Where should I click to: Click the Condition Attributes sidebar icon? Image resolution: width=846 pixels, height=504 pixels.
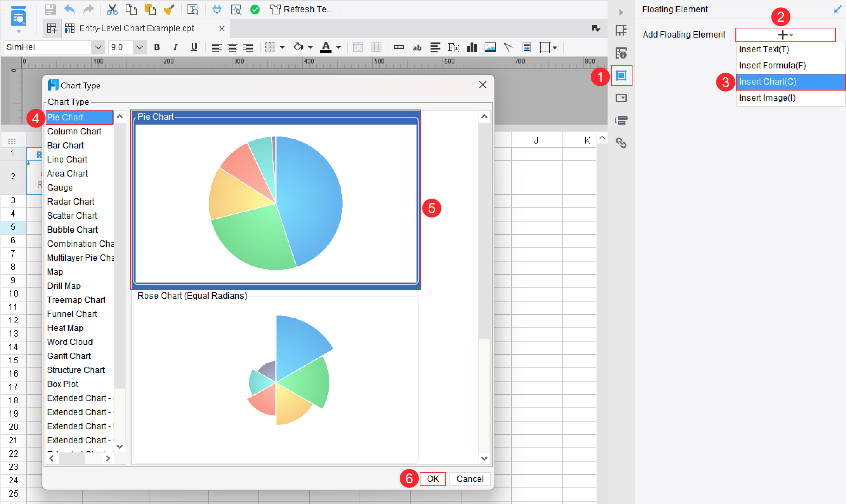coord(621,120)
